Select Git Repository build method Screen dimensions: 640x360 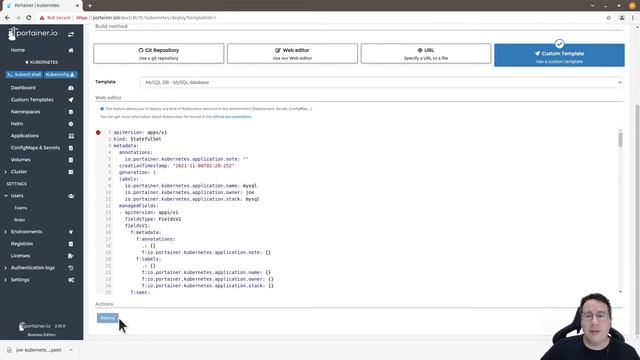(x=159, y=53)
